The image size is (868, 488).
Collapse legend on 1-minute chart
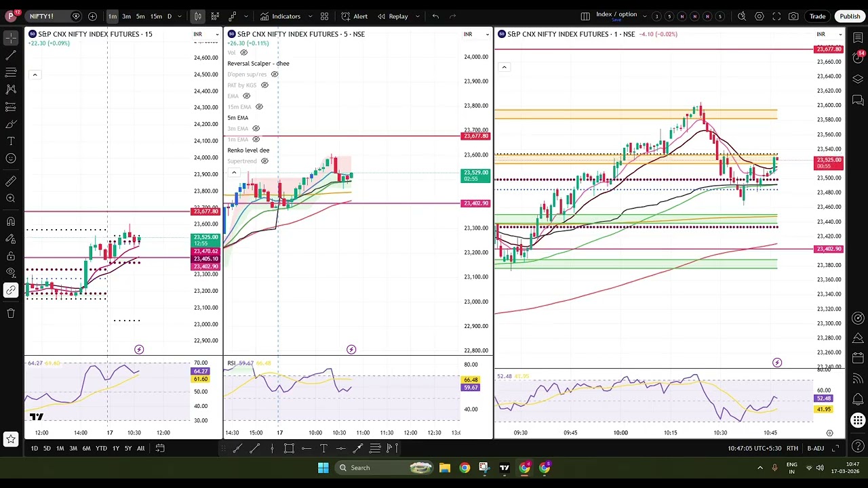click(504, 66)
